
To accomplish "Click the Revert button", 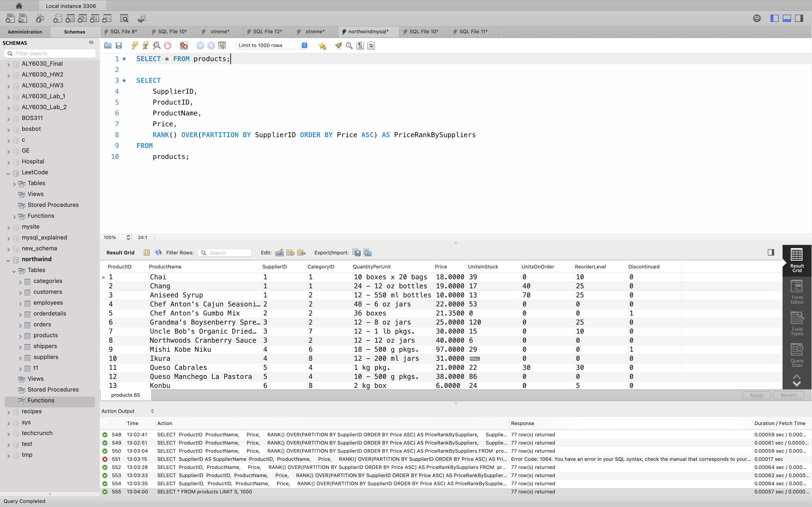I will (x=788, y=395).
